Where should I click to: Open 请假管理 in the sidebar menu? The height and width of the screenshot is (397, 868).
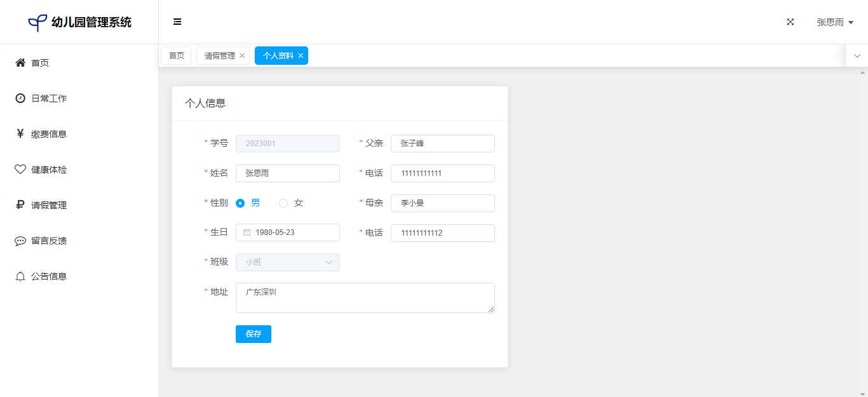pyautogui.click(x=49, y=205)
